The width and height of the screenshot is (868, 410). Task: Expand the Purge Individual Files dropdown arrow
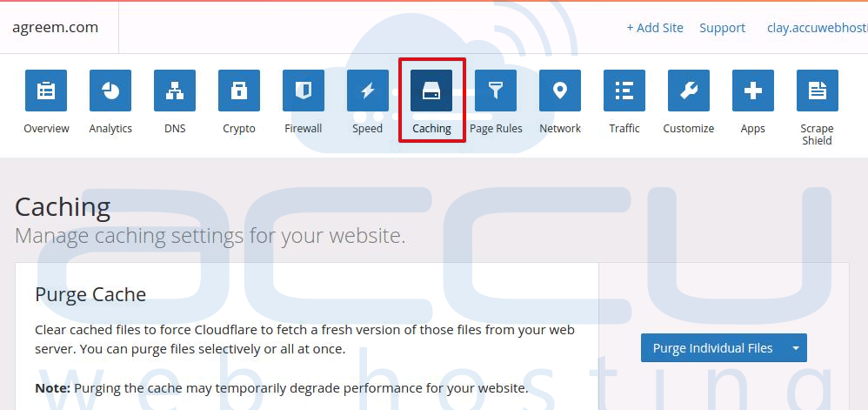point(796,348)
